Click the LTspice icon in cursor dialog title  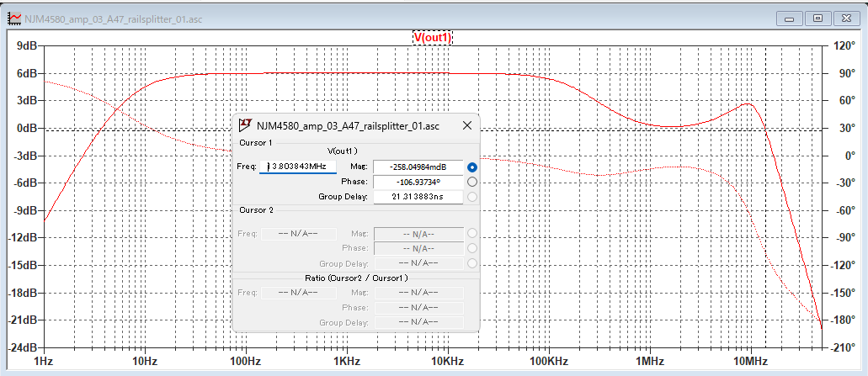click(246, 126)
